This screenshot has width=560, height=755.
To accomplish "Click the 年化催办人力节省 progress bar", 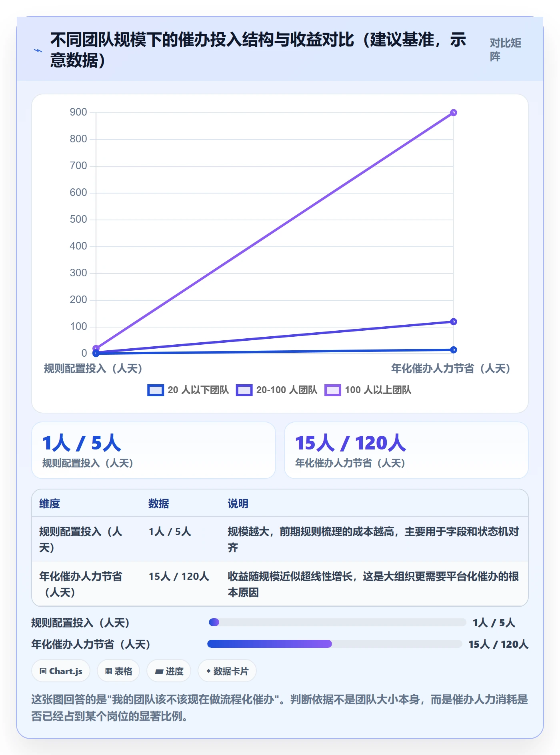I will coord(334,644).
